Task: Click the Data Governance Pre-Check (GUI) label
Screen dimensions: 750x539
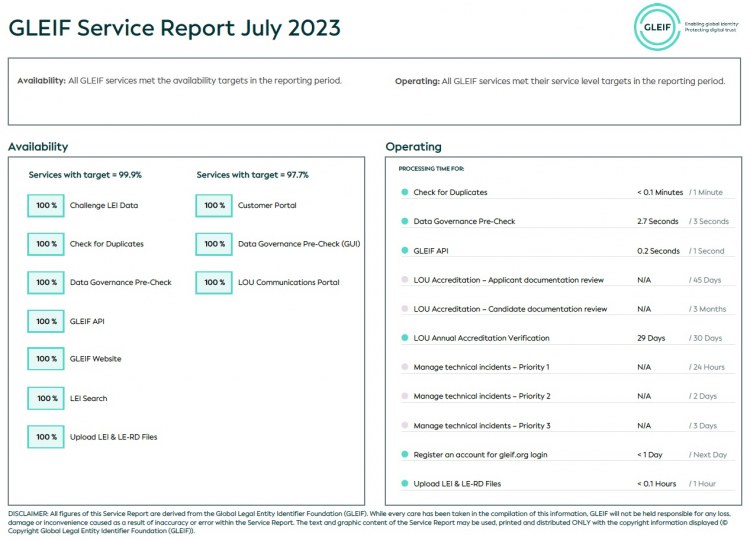Action: [x=299, y=244]
